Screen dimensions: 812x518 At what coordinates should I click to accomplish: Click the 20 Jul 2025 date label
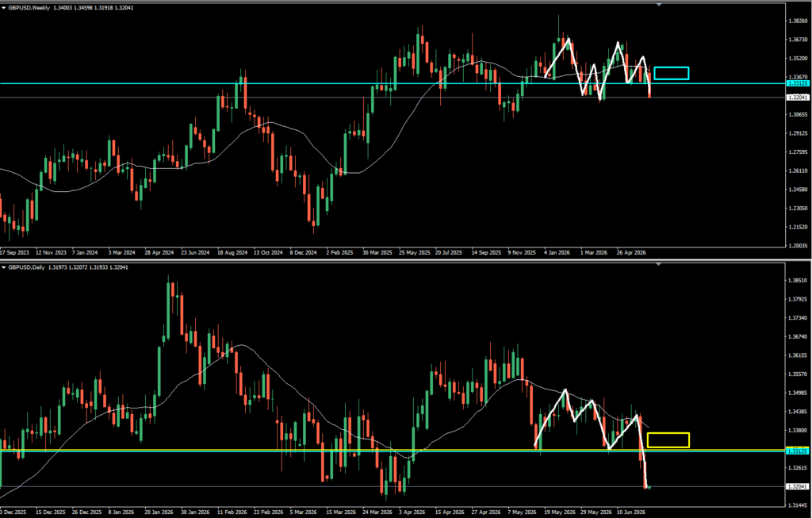(x=449, y=253)
